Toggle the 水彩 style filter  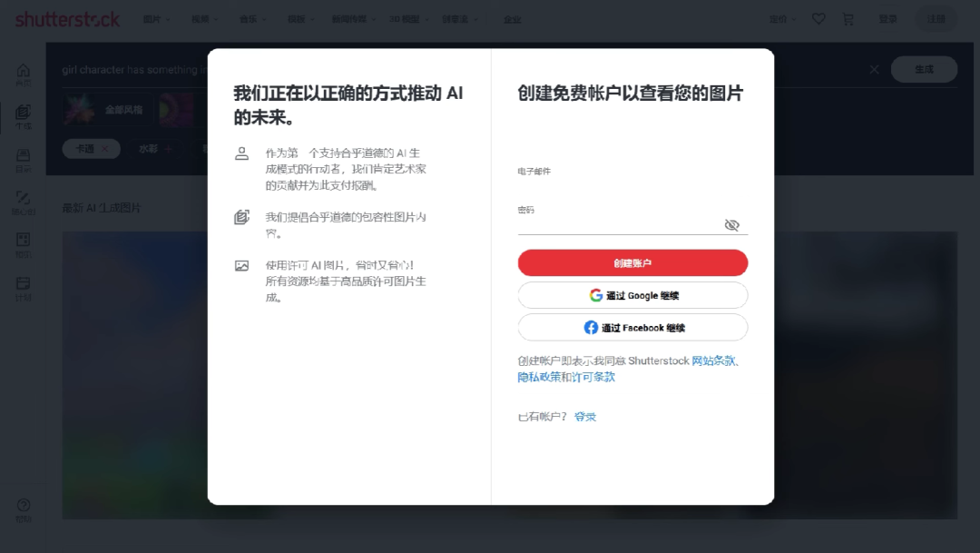point(152,148)
